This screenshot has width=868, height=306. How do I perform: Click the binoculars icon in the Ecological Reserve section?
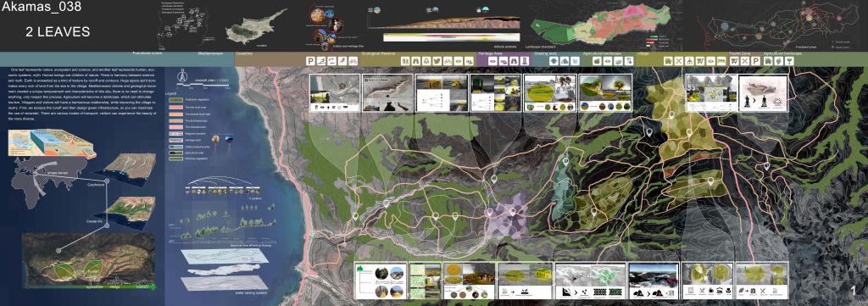[x=415, y=61]
